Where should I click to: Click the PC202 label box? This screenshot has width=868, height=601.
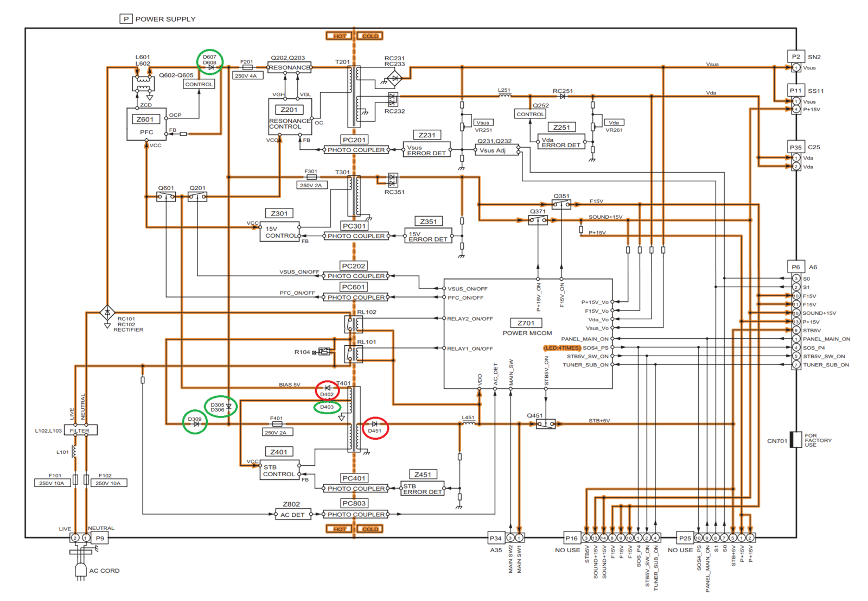click(354, 266)
